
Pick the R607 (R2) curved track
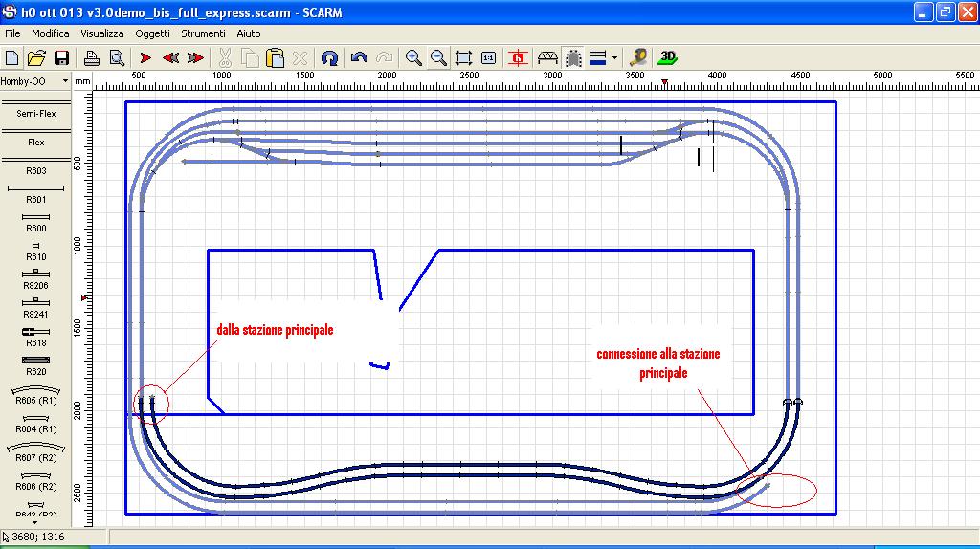(x=35, y=452)
